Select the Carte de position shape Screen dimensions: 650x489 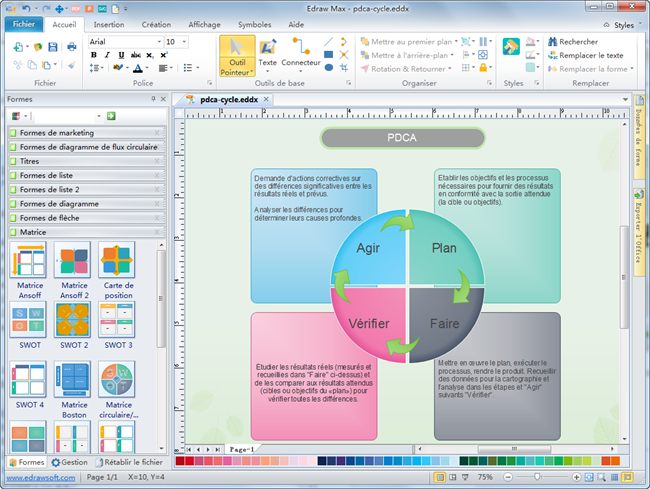click(117, 262)
